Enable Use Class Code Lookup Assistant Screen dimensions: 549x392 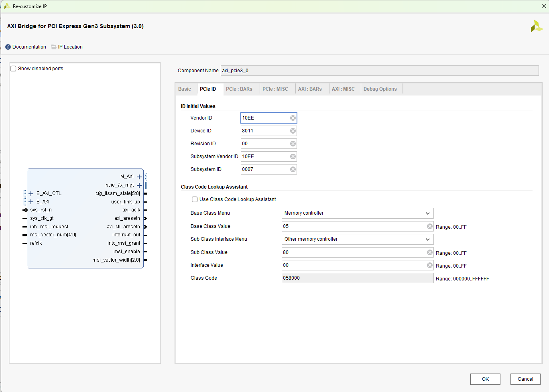[x=195, y=199]
